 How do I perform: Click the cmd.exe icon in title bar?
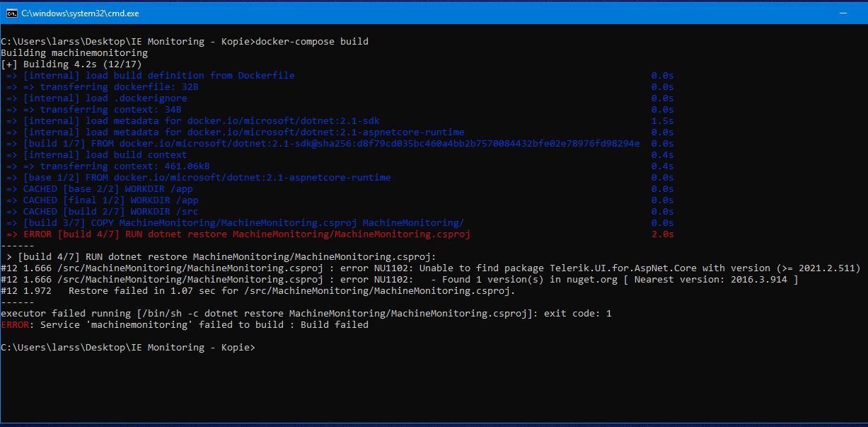coord(11,13)
